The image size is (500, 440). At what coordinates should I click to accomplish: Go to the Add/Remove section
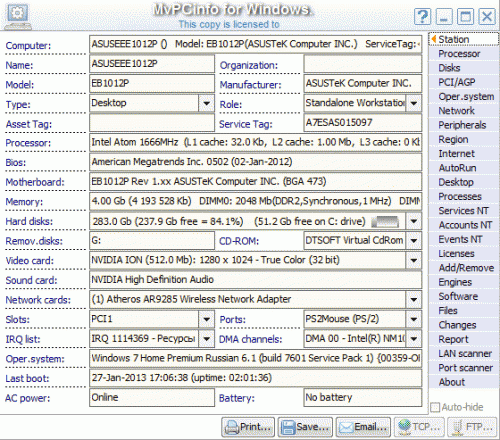(464, 268)
